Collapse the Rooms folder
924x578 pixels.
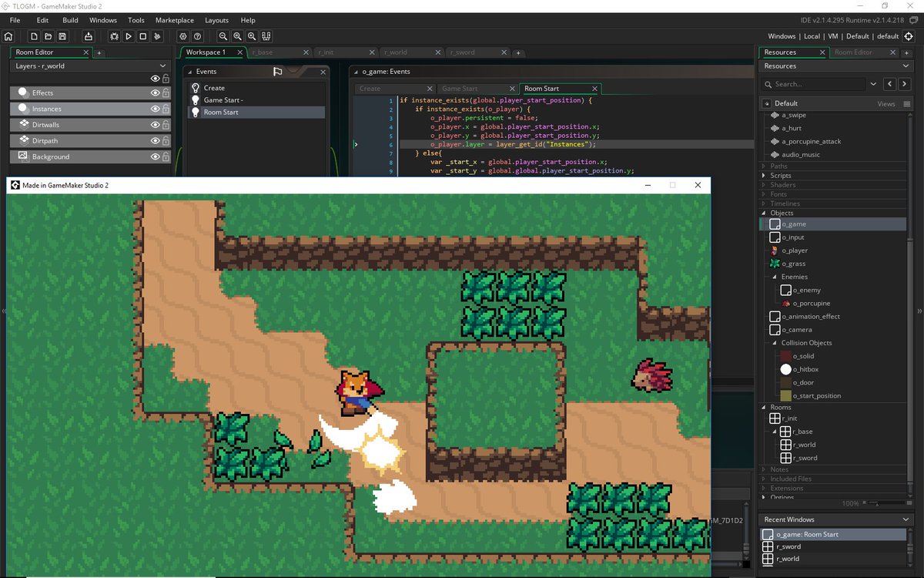click(x=764, y=408)
